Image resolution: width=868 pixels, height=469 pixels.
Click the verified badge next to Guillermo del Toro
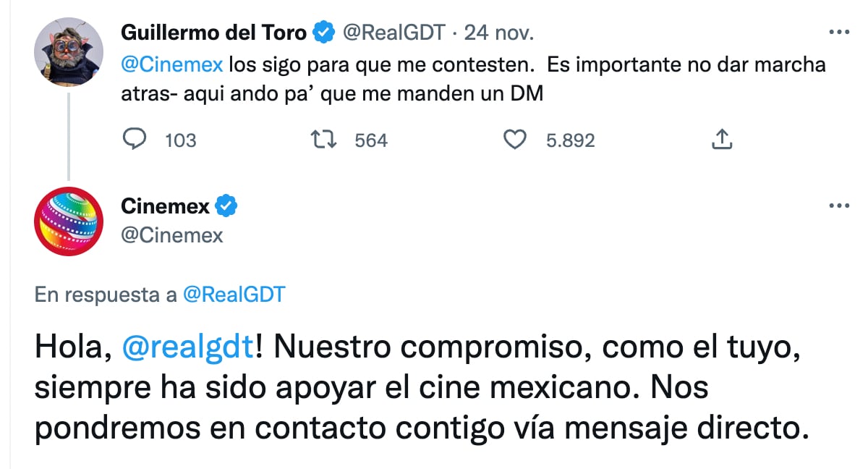coord(323,30)
